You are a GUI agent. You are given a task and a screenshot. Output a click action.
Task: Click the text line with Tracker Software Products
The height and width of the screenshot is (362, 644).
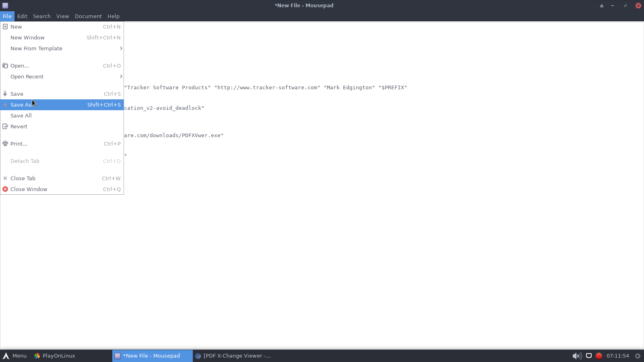coord(266,87)
